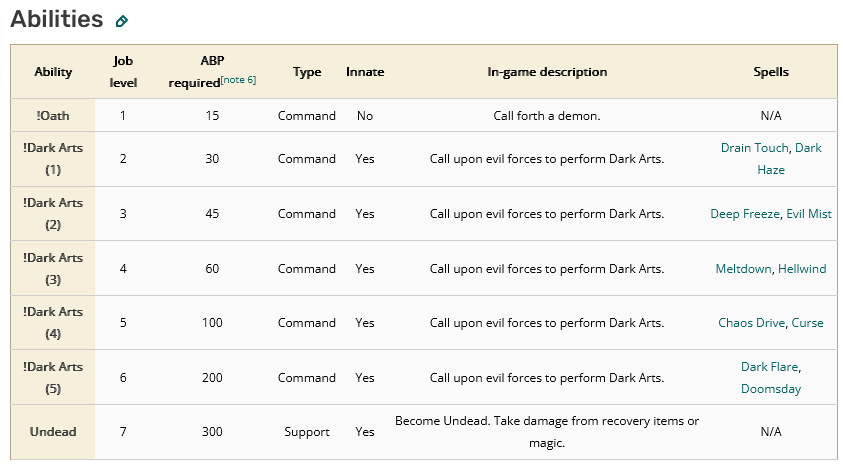843x469 pixels.
Task: Click the ABP value 15 in !Oath row
Action: 212,116
